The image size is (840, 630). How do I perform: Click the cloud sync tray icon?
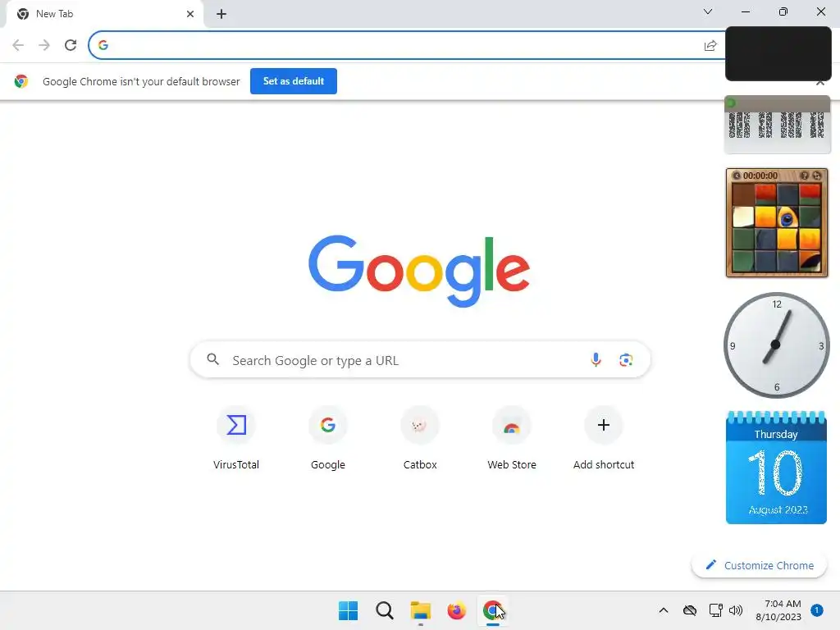[x=690, y=610]
